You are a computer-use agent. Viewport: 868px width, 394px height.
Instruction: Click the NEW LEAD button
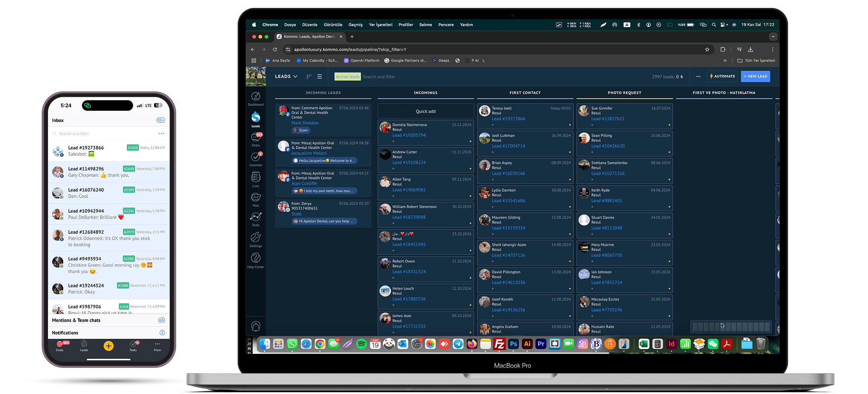[755, 76]
